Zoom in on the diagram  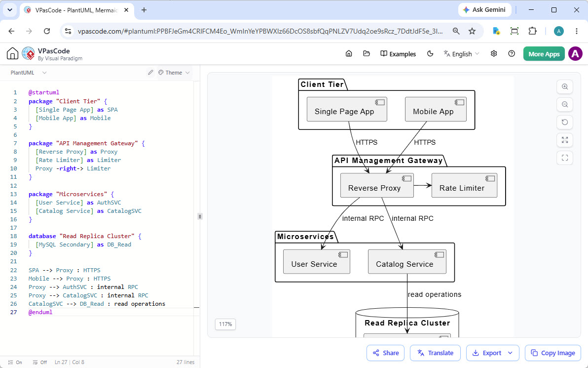565,87
